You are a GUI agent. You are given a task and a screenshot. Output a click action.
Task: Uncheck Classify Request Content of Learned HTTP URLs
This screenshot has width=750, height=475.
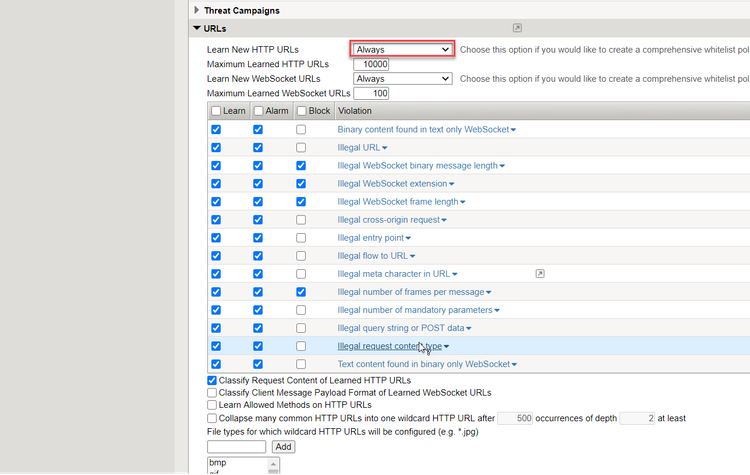click(212, 381)
